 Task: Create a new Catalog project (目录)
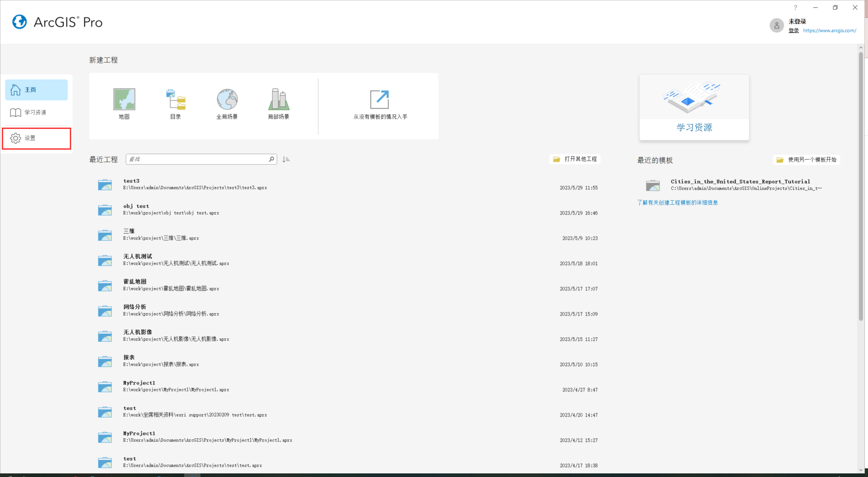(176, 104)
